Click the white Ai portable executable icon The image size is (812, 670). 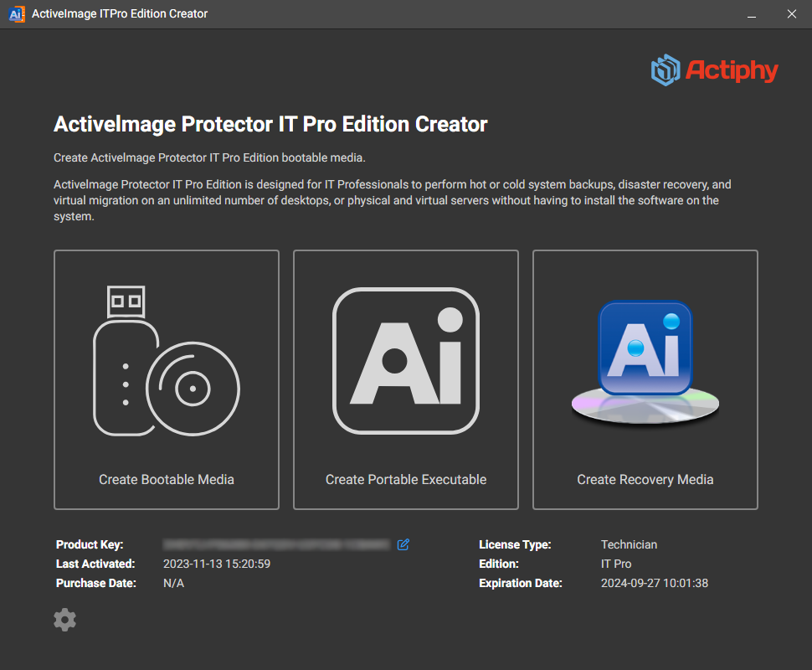click(x=406, y=361)
